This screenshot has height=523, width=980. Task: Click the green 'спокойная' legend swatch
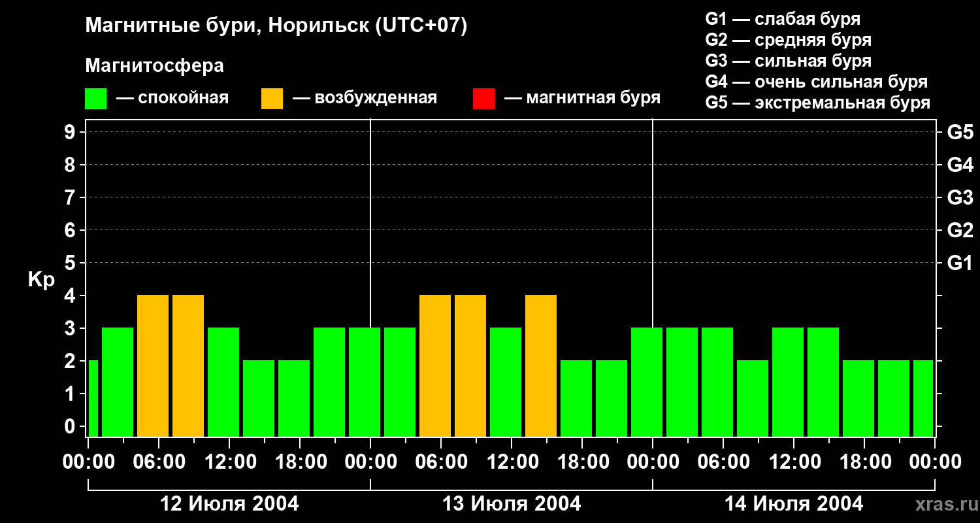coord(95,99)
